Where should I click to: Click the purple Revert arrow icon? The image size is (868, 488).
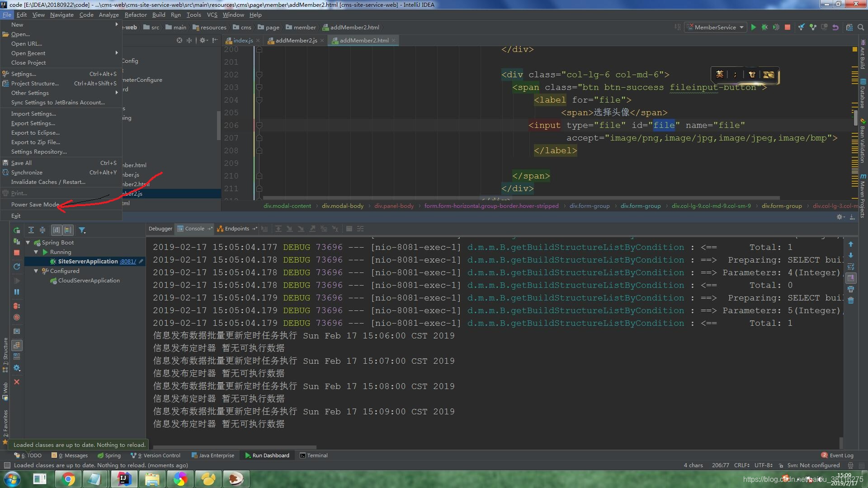(x=835, y=27)
